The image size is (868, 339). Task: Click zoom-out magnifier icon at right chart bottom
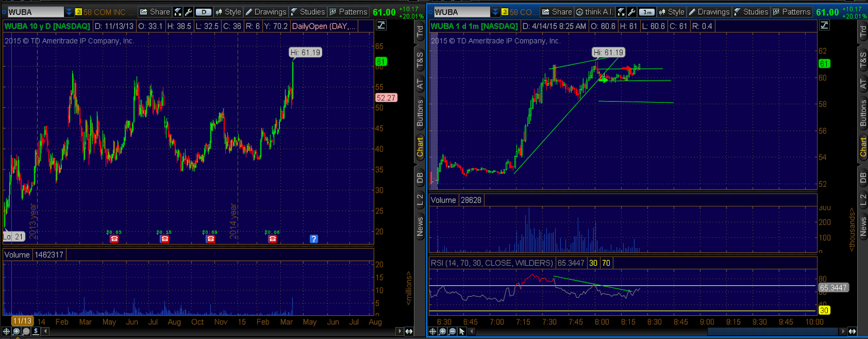click(452, 331)
